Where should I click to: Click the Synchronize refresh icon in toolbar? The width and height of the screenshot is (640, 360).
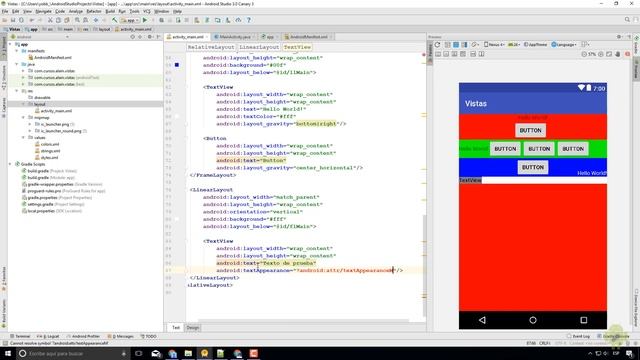point(21,20)
